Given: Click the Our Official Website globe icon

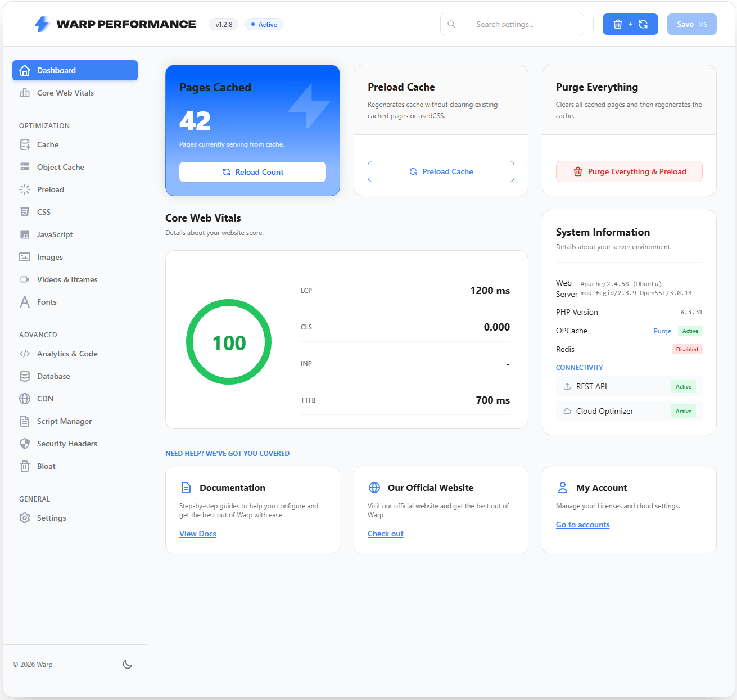Looking at the screenshot, I should [x=374, y=487].
